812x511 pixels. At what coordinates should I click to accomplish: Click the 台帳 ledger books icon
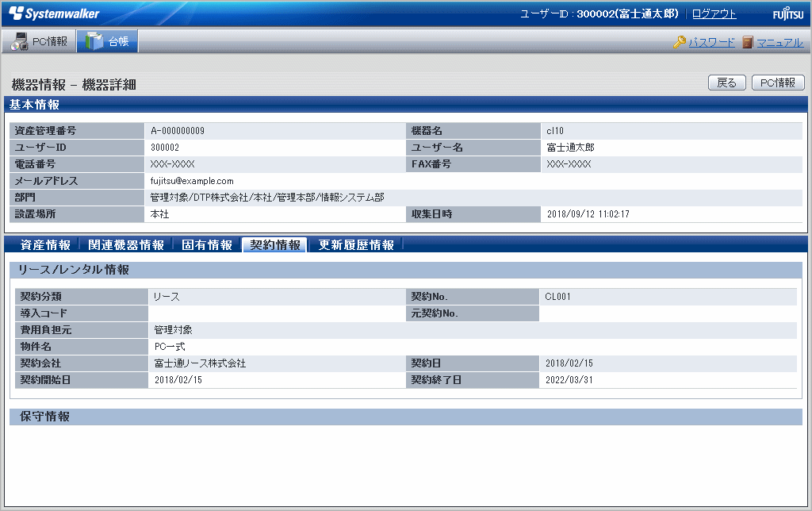pos(94,42)
